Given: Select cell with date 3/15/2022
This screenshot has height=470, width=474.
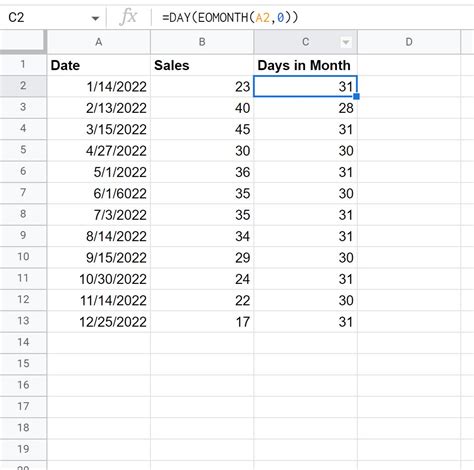Looking at the screenshot, I should click(x=99, y=129).
